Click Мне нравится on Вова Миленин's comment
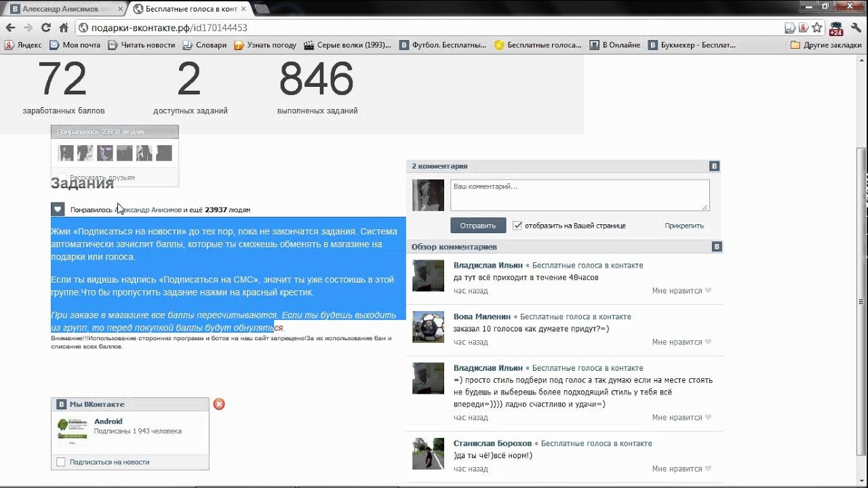The image size is (868, 488). pyautogui.click(x=677, y=342)
